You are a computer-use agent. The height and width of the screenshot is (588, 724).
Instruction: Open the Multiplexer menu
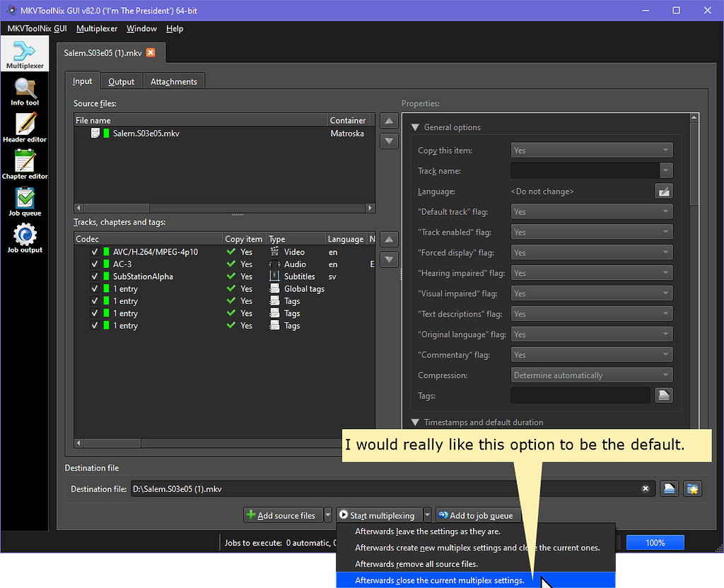(x=97, y=29)
